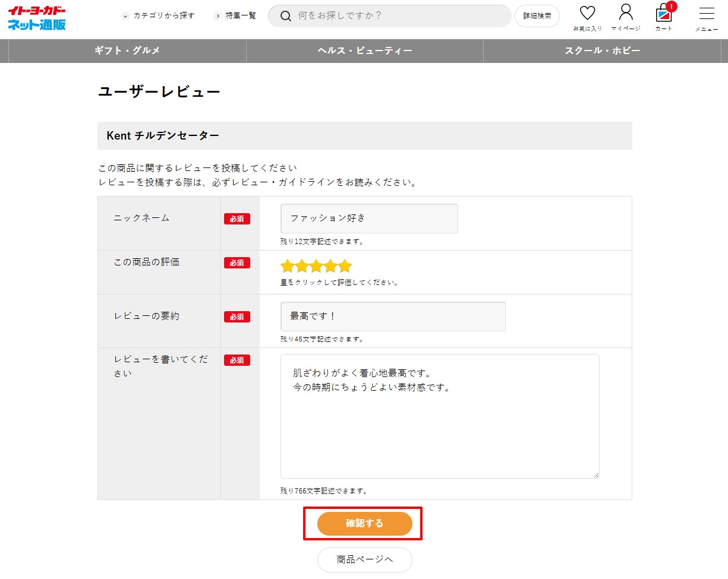Set rating to three stars
The width and height of the screenshot is (728, 579).
316,266
